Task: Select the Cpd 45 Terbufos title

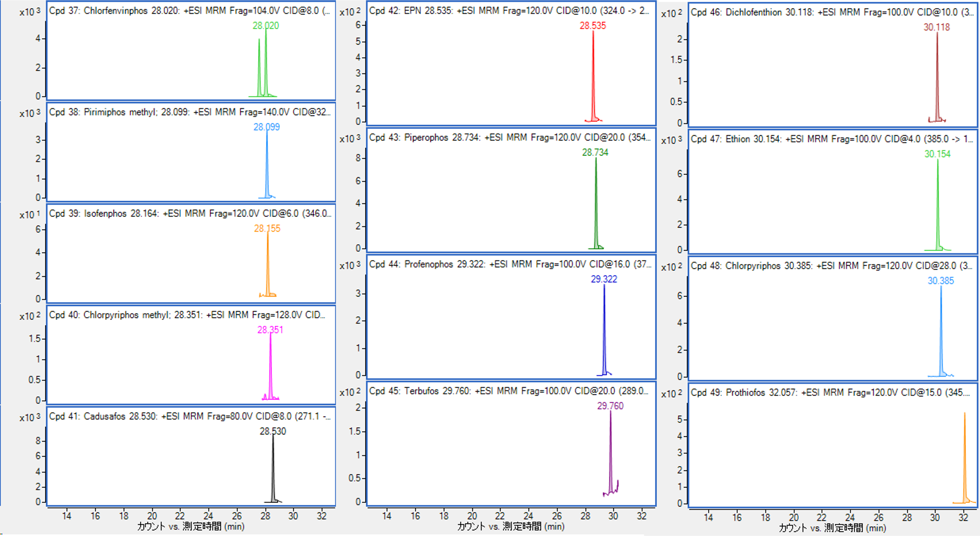Action: pyautogui.click(x=509, y=391)
